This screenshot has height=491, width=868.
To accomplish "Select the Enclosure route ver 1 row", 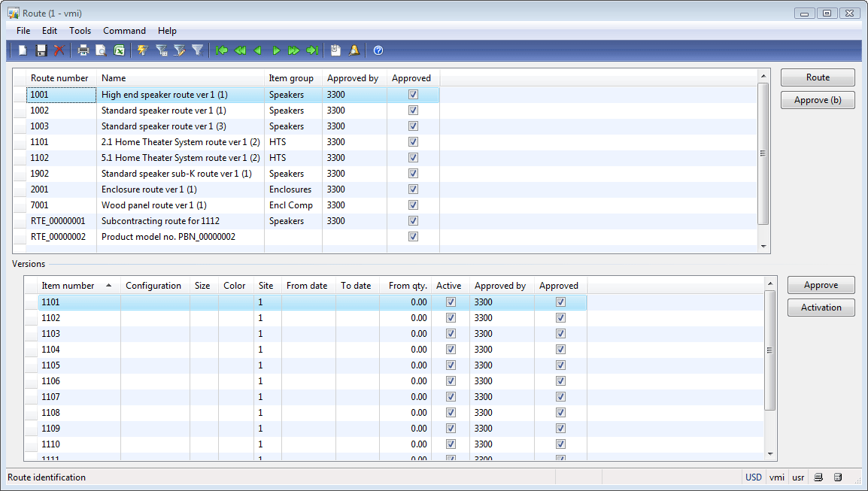I will pyautogui.click(x=149, y=189).
